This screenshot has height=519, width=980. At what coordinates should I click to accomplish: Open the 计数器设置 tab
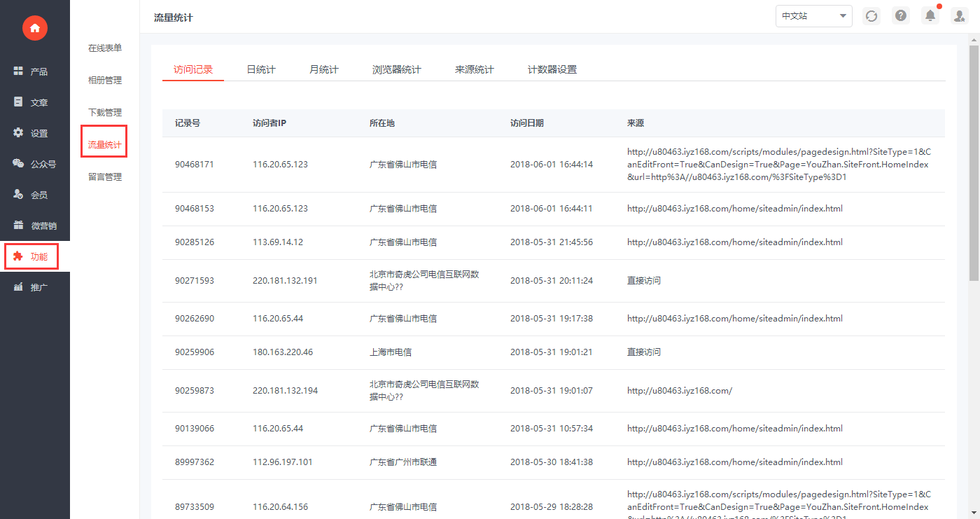(x=552, y=69)
